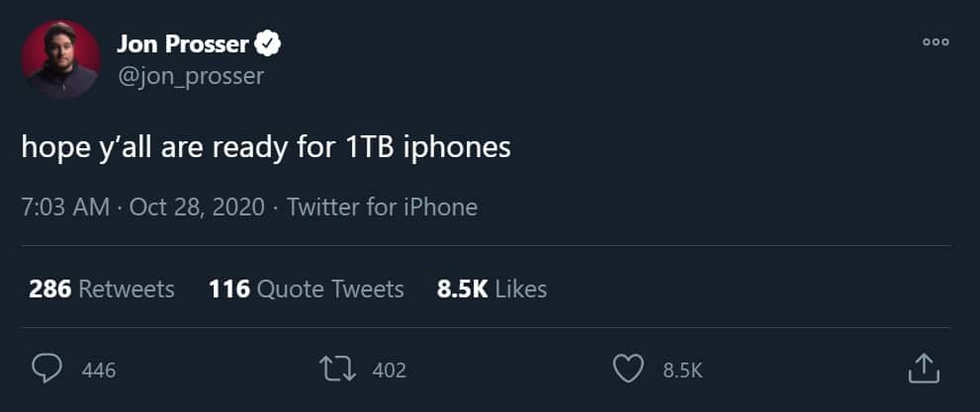Show the 8.5K Likes list

pyautogui.click(x=491, y=288)
